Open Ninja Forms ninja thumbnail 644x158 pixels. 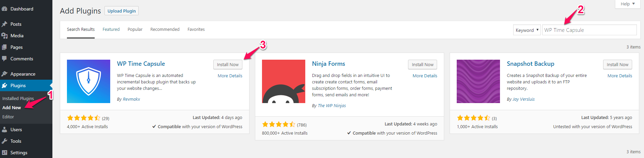(284, 81)
